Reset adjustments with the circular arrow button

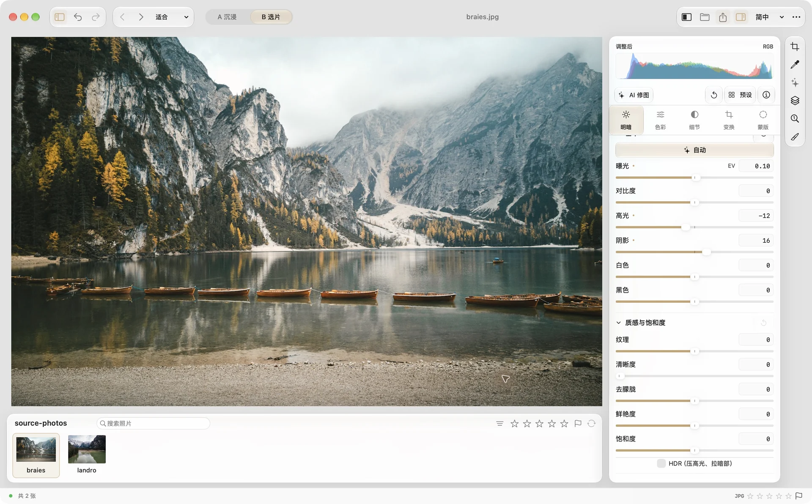click(x=714, y=95)
